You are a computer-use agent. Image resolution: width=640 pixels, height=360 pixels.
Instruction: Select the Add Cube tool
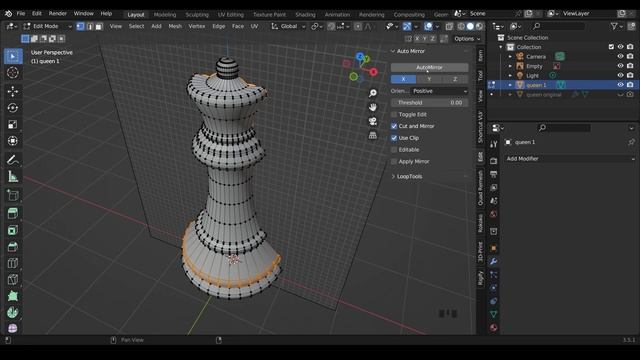(x=13, y=195)
